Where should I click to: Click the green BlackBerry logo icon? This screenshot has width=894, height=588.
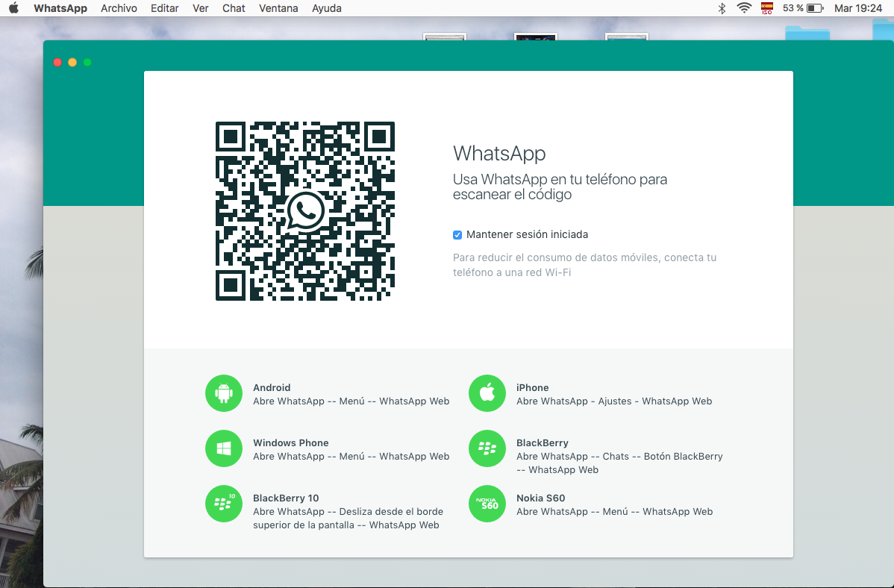pyautogui.click(x=487, y=448)
